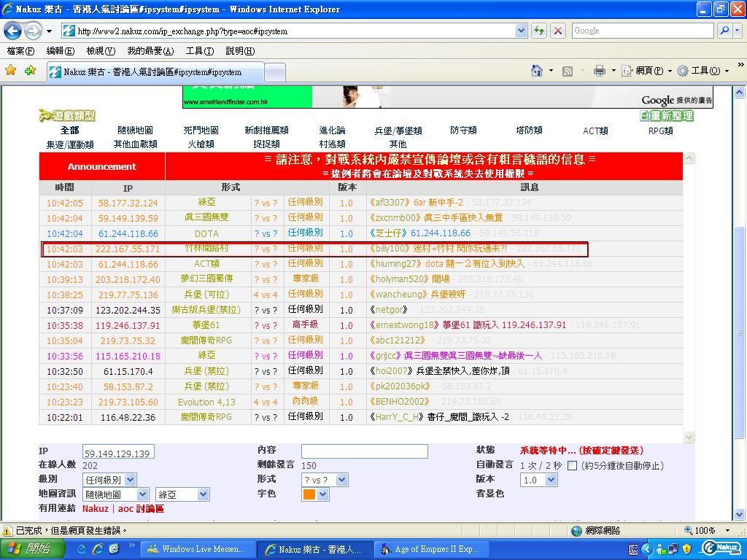Click the 內容 message input field
The height and width of the screenshot is (560, 747).
pyautogui.click(x=364, y=451)
